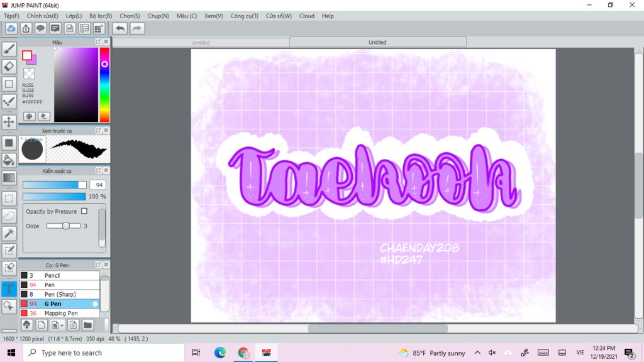Image resolution: width=644 pixels, height=362 pixels.
Task: Enable Opacity by Pressure checkbox
Action: tap(84, 211)
